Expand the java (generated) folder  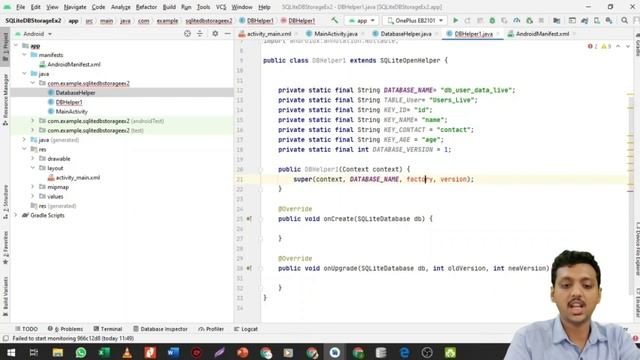click(24, 140)
